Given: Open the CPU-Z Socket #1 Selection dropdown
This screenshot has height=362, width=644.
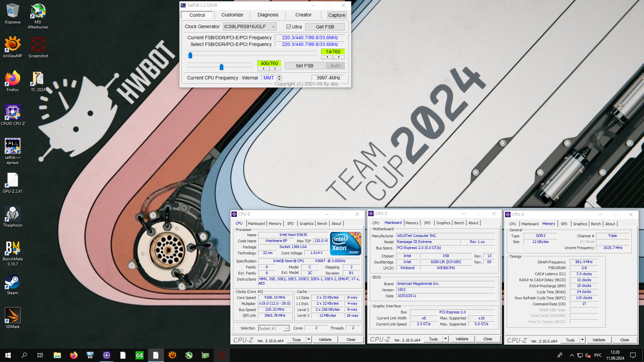Looking at the screenshot, I should (274, 328).
